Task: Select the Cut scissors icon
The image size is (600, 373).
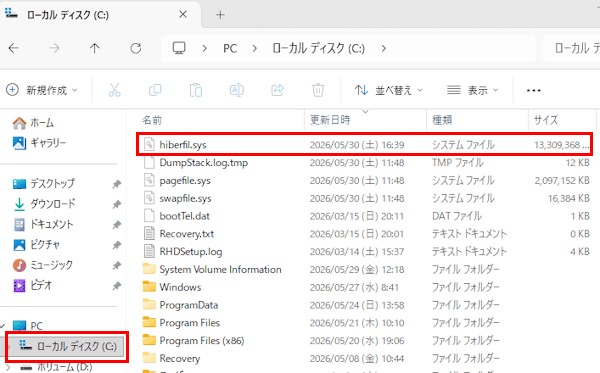Action: point(114,90)
